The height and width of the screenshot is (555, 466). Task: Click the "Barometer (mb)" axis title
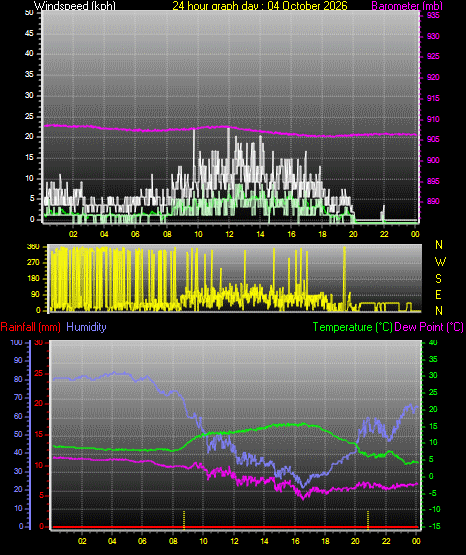click(407, 6)
